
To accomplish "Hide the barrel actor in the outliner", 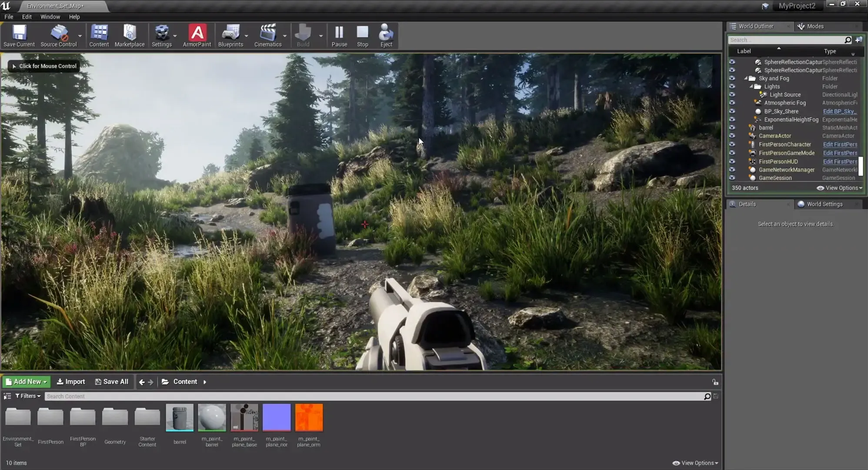I will coord(732,128).
